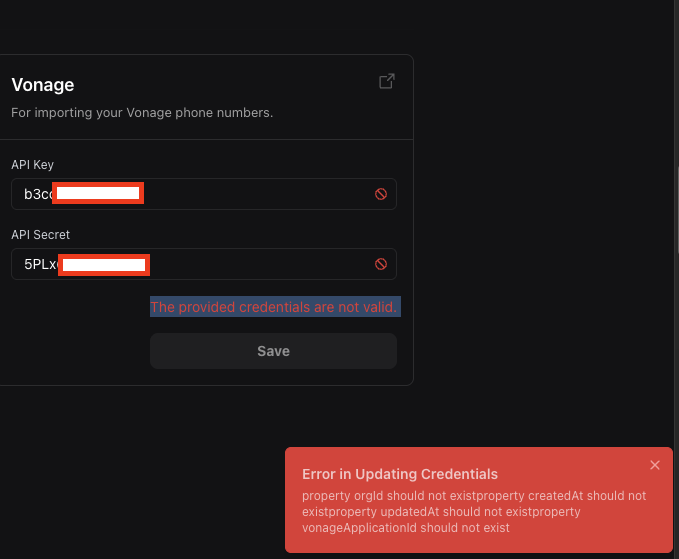This screenshot has width=679, height=559.
Task: Click the Vonage card heading
Action: coord(43,85)
